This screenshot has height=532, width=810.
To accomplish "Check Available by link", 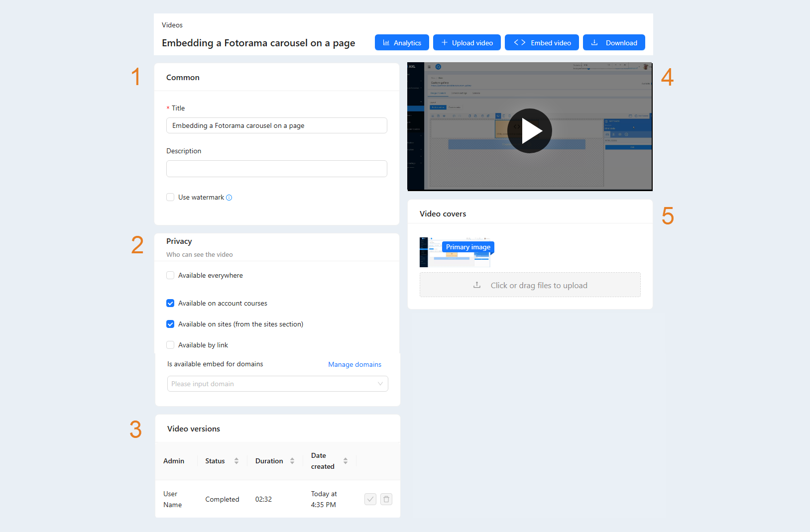I will pyautogui.click(x=170, y=345).
